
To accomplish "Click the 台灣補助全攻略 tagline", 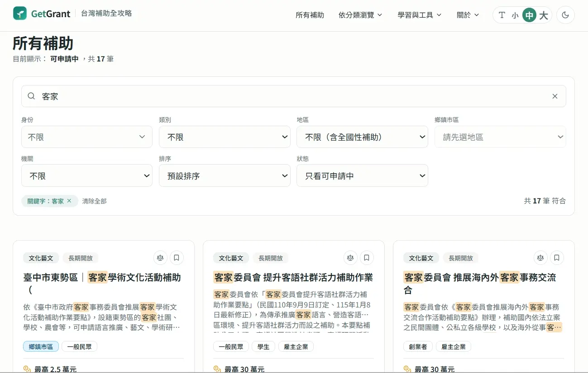I will coord(106,14).
